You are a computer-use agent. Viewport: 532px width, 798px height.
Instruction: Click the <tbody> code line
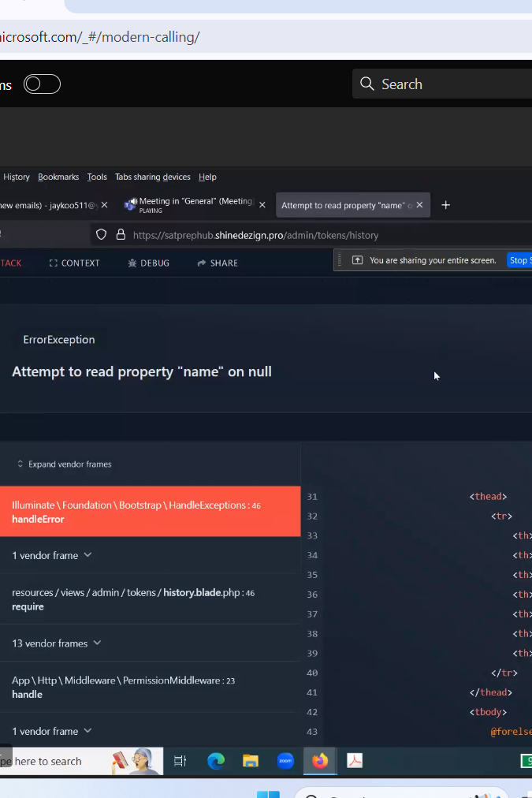point(489,712)
